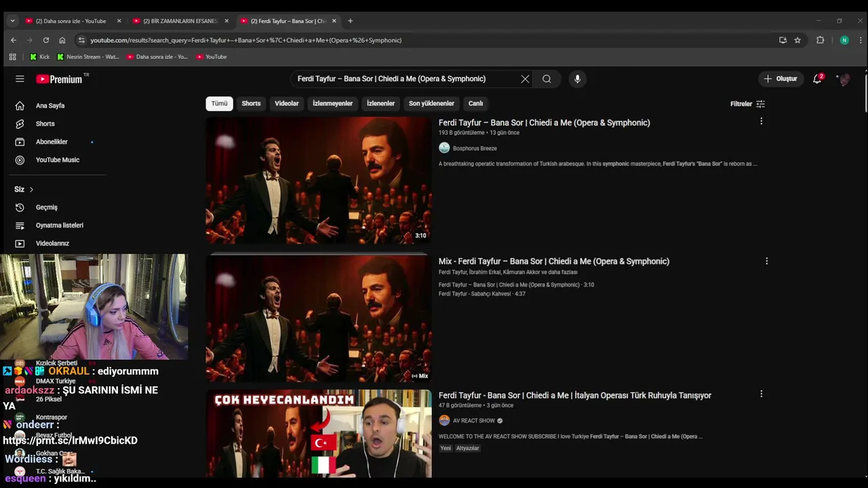Open the Kick bookmark
868x488 pixels.
pos(39,57)
